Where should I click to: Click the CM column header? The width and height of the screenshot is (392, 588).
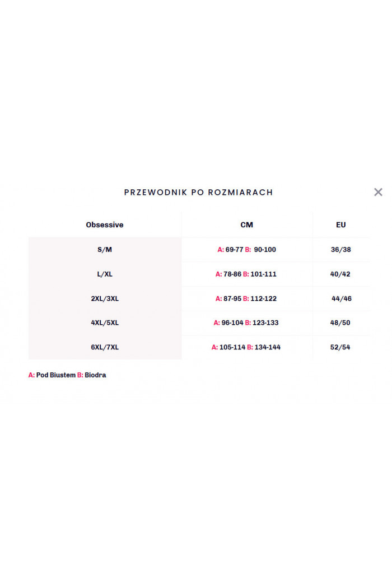246,225
